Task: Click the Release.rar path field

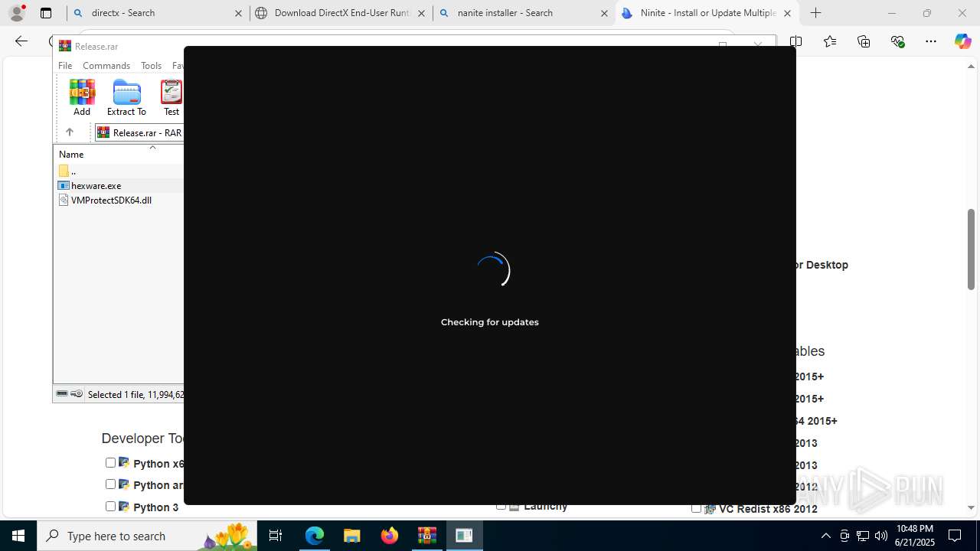Action: (x=140, y=132)
